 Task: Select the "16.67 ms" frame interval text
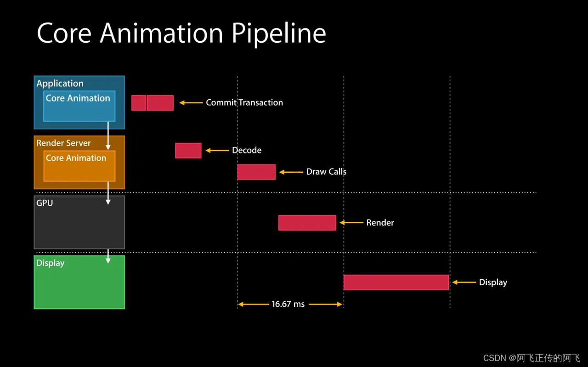coord(288,304)
